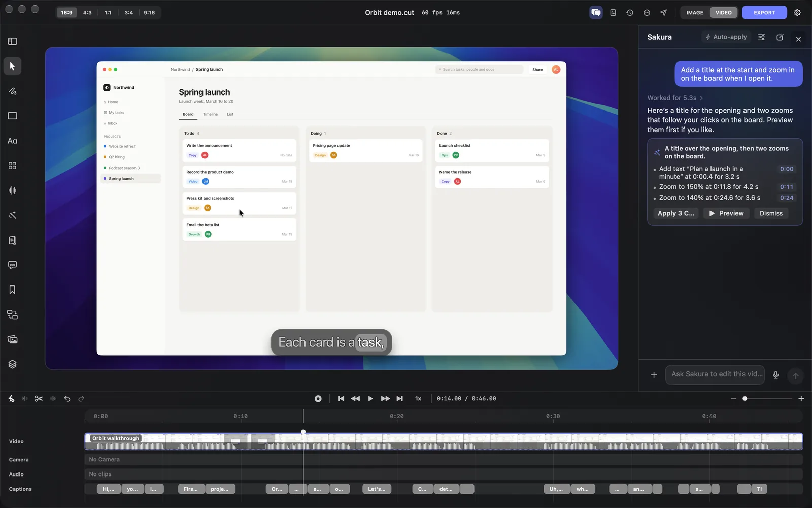The image size is (812, 508).
Task: Open the audio waveform panel
Action: [x=12, y=190]
